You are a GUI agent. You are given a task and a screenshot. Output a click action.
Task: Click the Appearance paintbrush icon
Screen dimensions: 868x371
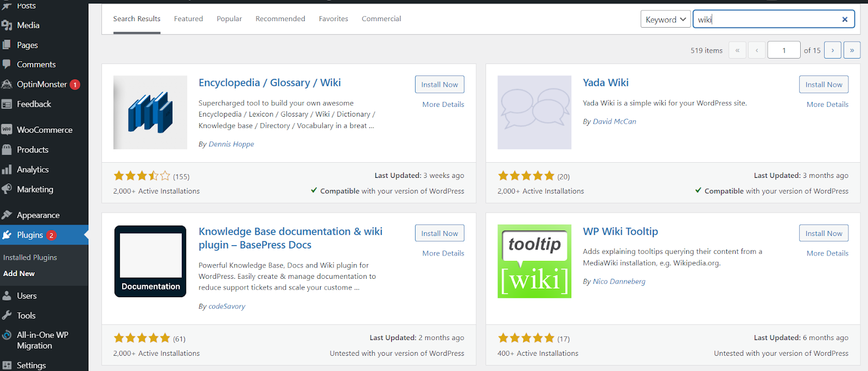point(7,215)
